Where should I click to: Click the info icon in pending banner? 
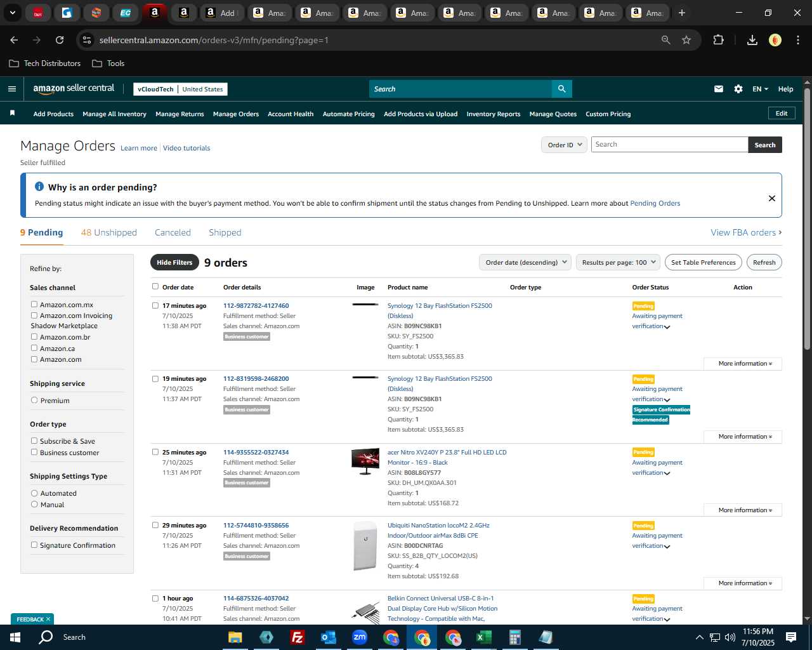click(39, 187)
